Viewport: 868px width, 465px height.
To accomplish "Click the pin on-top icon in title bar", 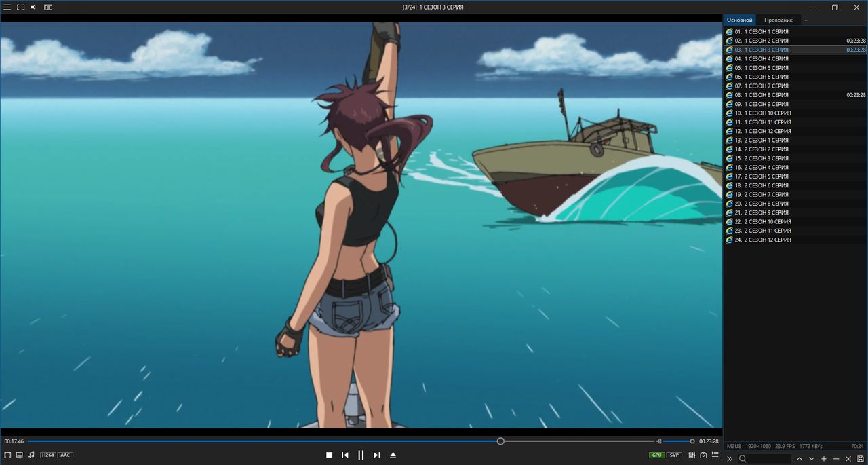I will (35, 7).
